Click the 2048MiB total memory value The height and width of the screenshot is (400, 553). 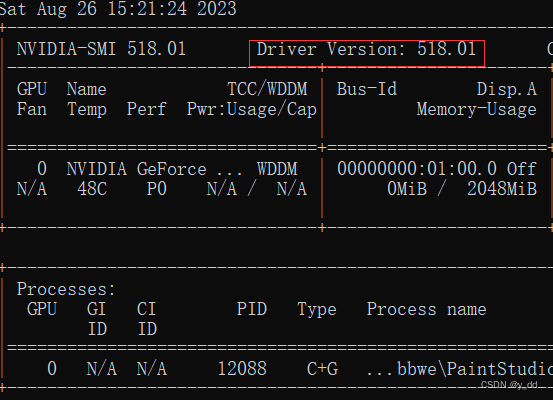(x=502, y=189)
